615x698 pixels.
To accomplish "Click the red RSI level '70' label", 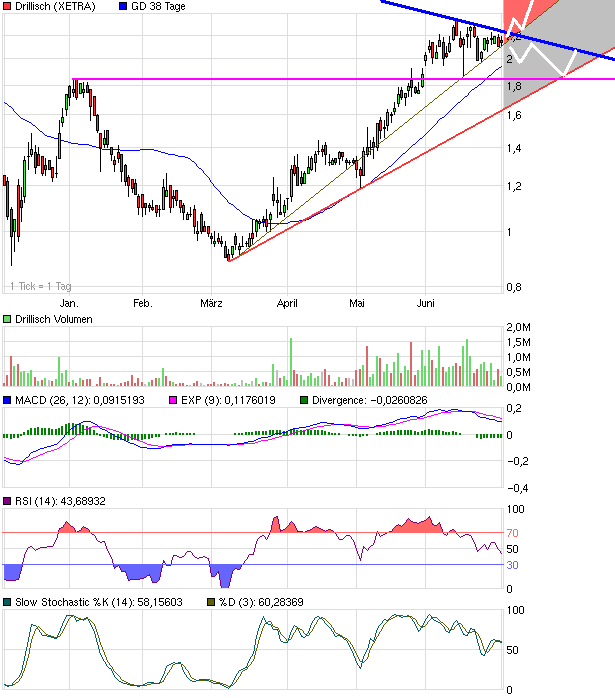I will pyautogui.click(x=513, y=533).
